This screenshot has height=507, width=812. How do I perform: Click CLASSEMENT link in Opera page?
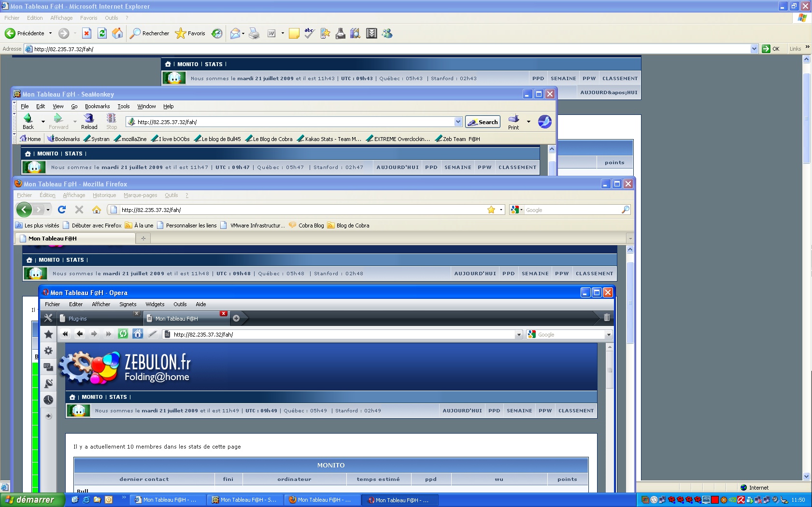click(x=576, y=411)
